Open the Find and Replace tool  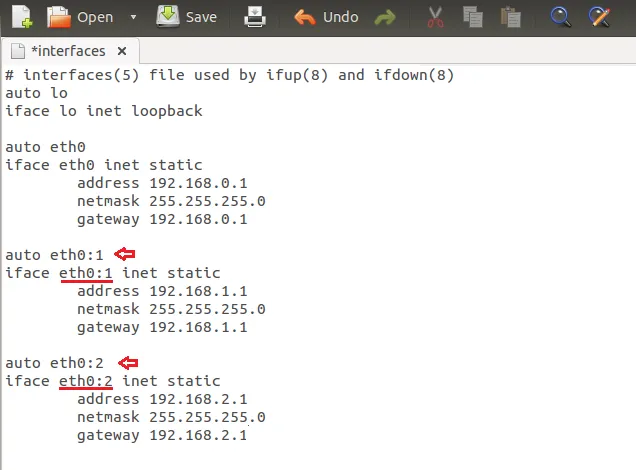pos(599,17)
